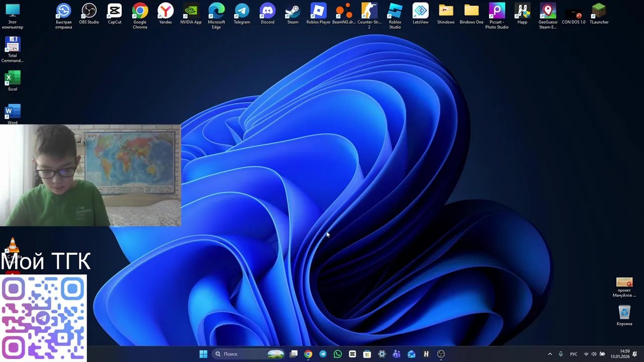Open OBS Studio from the desktop
Viewport: 644px width, 362px height.
89,14
